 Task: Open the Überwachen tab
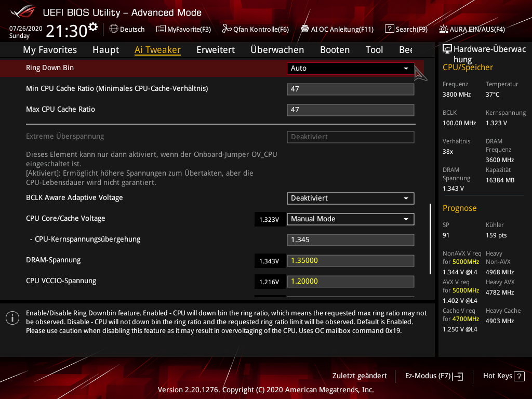click(x=277, y=50)
